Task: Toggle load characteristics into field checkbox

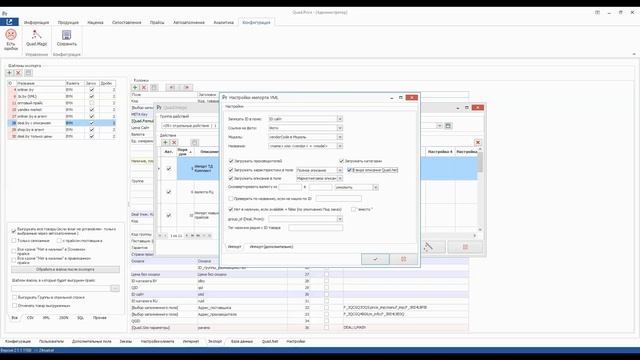Action: click(231, 170)
